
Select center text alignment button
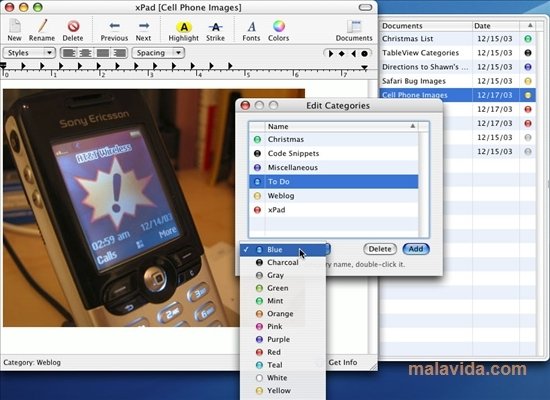85,53
